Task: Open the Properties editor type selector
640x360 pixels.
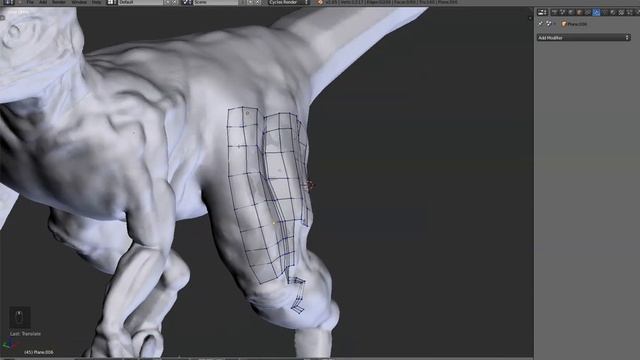Action: tap(542, 13)
